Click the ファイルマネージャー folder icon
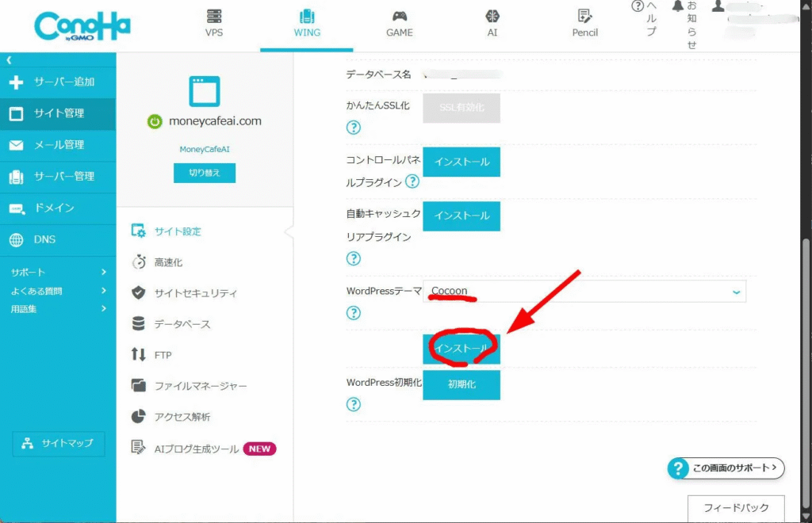812x523 pixels. pos(138,385)
